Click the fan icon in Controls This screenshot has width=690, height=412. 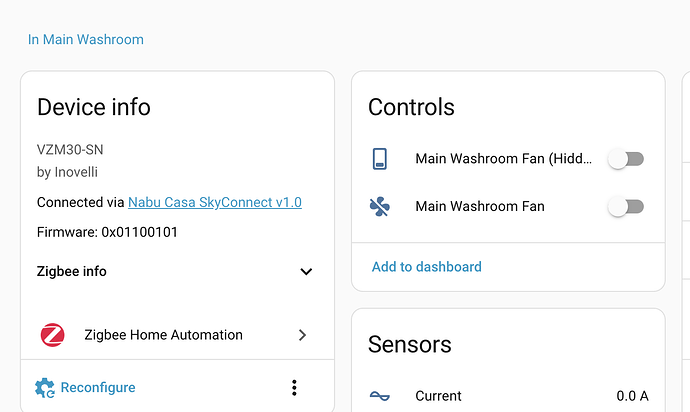[380, 207]
